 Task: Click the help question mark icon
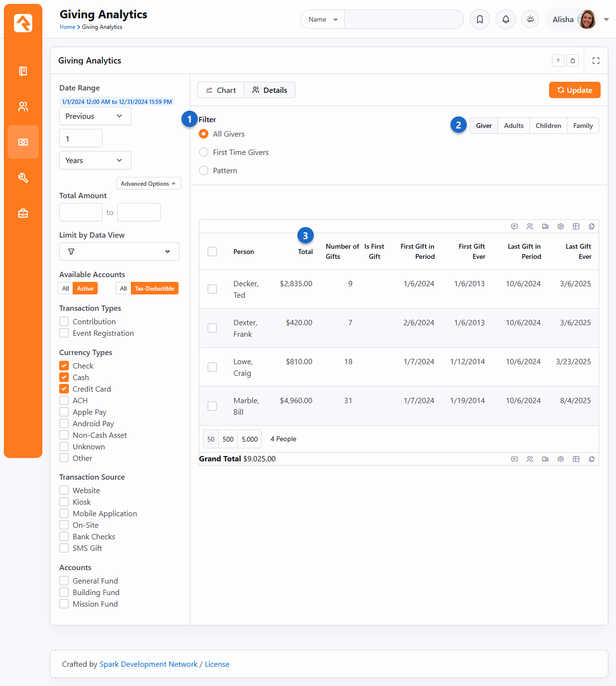pyautogui.click(x=558, y=61)
